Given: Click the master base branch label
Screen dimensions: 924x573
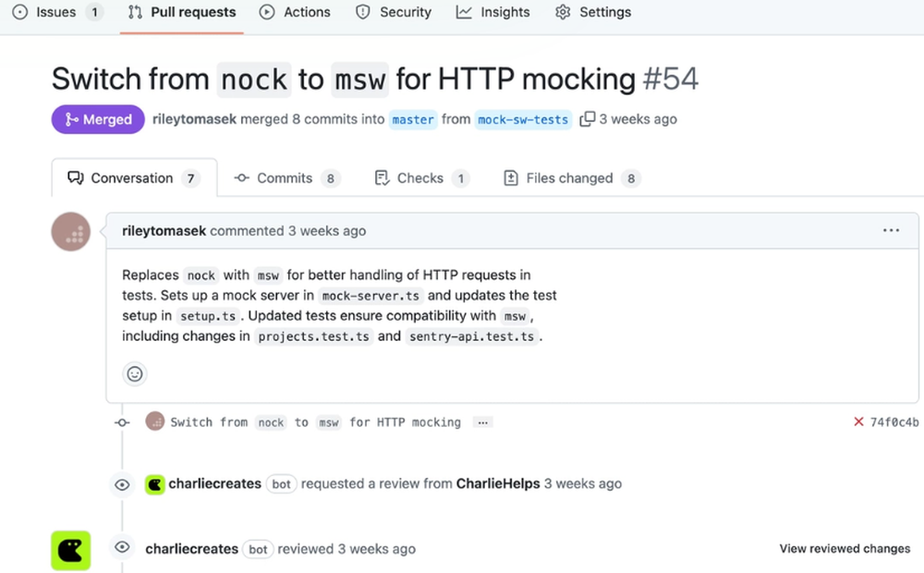Looking at the screenshot, I should (412, 120).
